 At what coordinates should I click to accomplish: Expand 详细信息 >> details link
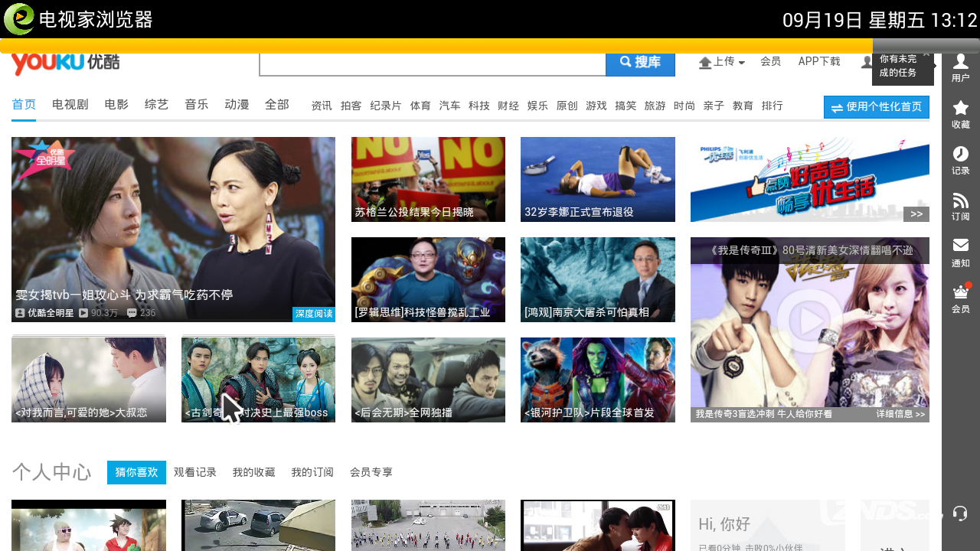(900, 414)
